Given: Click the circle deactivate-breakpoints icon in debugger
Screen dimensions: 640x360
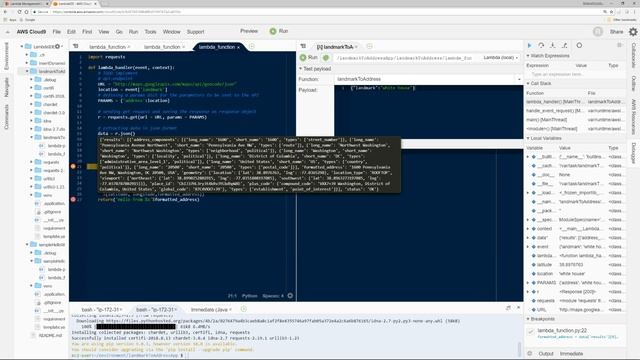Looking at the screenshot, I should 579,45.
